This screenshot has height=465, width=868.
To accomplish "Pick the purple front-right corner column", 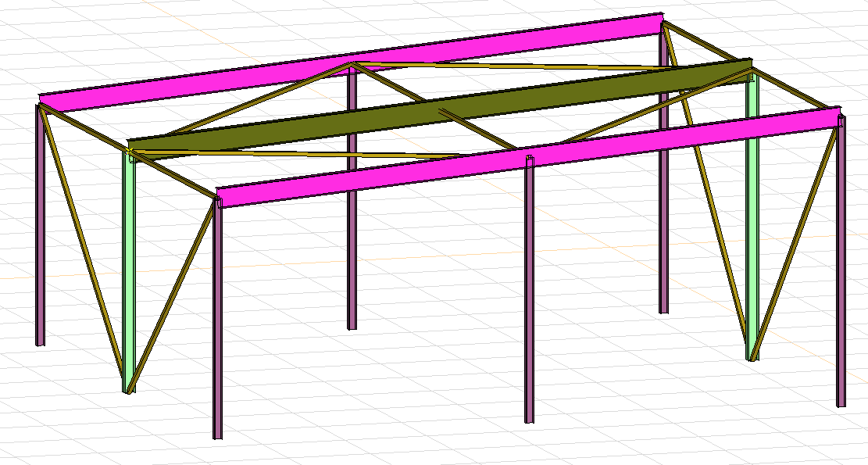I will (x=841, y=260).
